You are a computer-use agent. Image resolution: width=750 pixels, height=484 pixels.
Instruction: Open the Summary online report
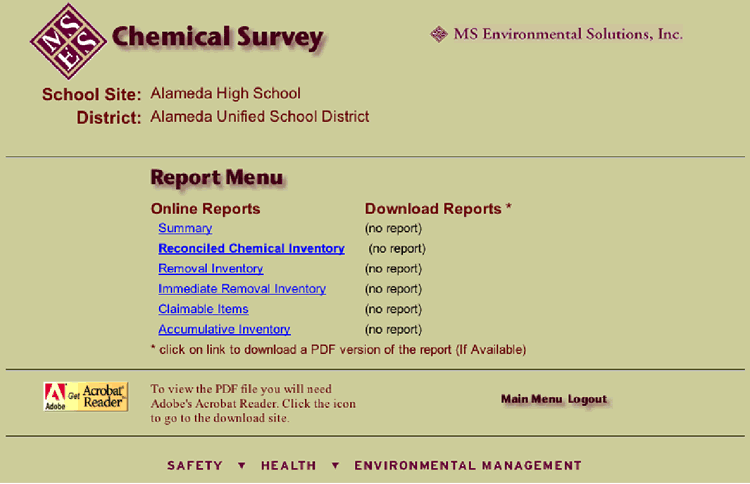click(x=185, y=228)
